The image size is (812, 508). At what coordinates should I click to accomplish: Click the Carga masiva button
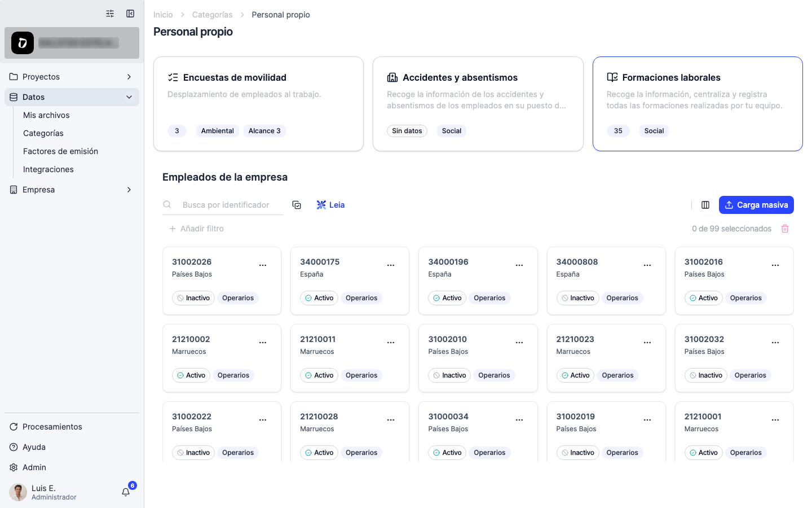point(756,205)
